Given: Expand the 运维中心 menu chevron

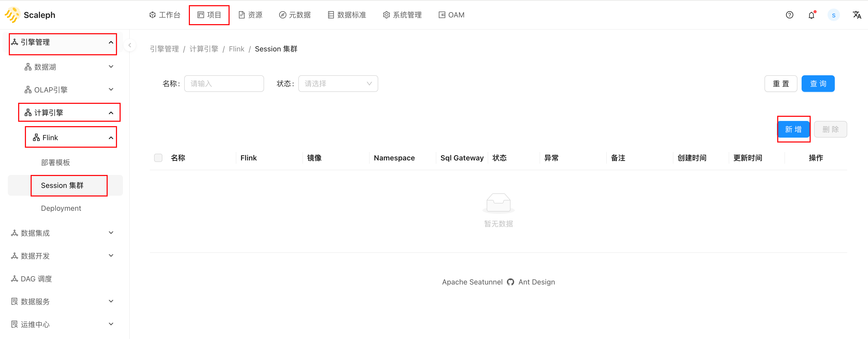Looking at the screenshot, I should tap(111, 324).
